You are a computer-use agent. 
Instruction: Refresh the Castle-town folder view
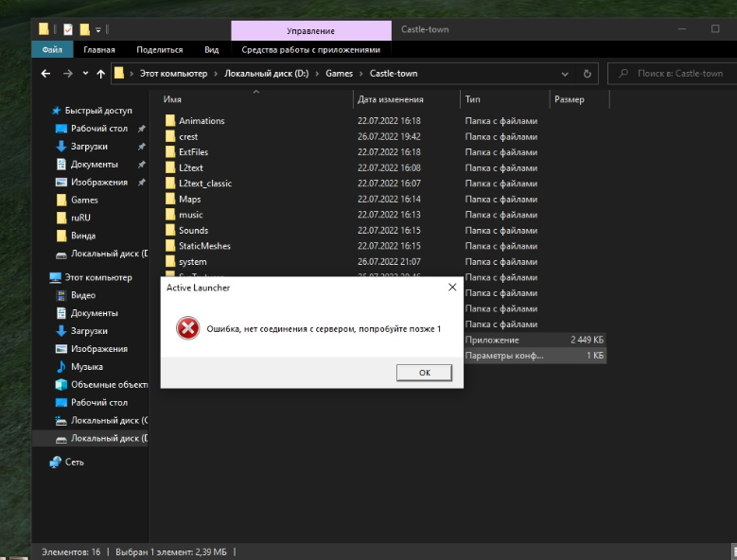[x=588, y=74]
